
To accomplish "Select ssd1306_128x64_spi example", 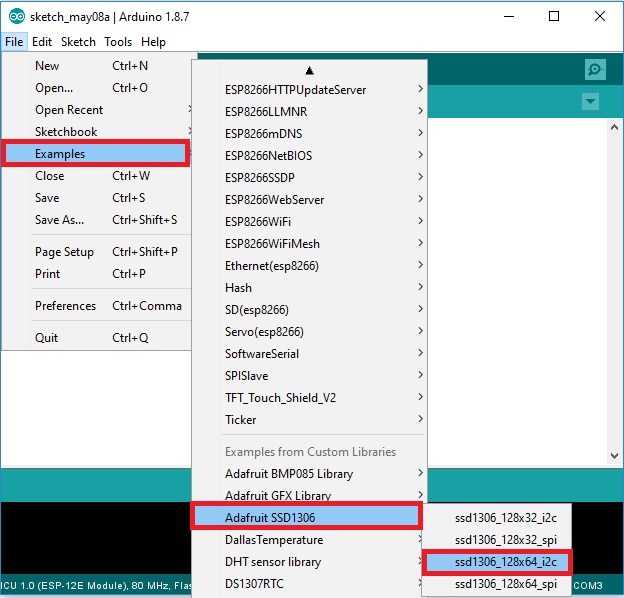I will click(498, 584).
